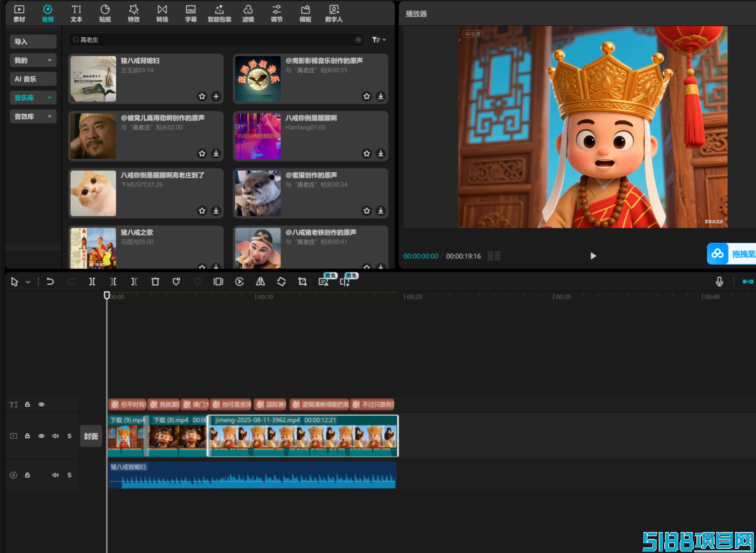
Task: Click the delete-left trim tool
Action: (x=113, y=281)
